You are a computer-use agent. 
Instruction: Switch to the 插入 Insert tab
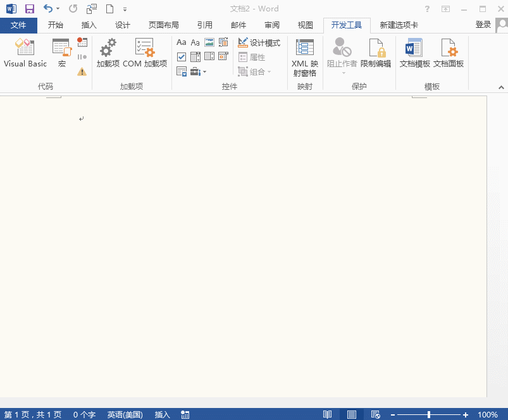tap(89, 25)
